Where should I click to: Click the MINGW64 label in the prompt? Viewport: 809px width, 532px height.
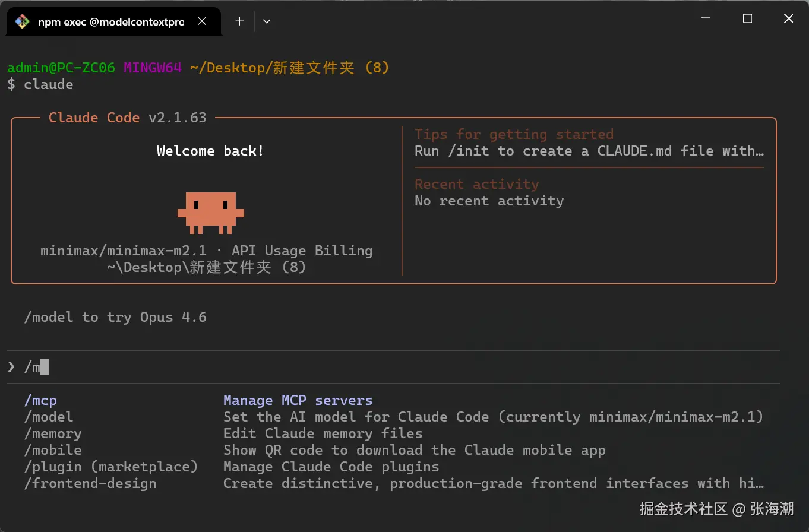(153, 68)
